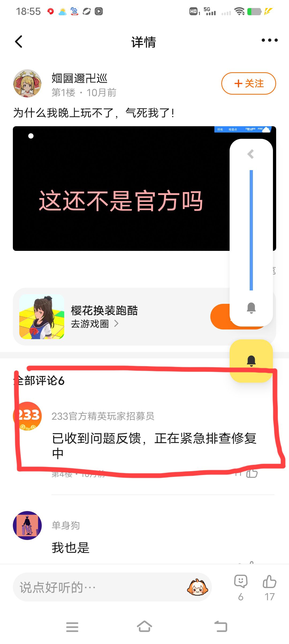
Task: Tap the comments icon showing 6
Action: (x=241, y=587)
